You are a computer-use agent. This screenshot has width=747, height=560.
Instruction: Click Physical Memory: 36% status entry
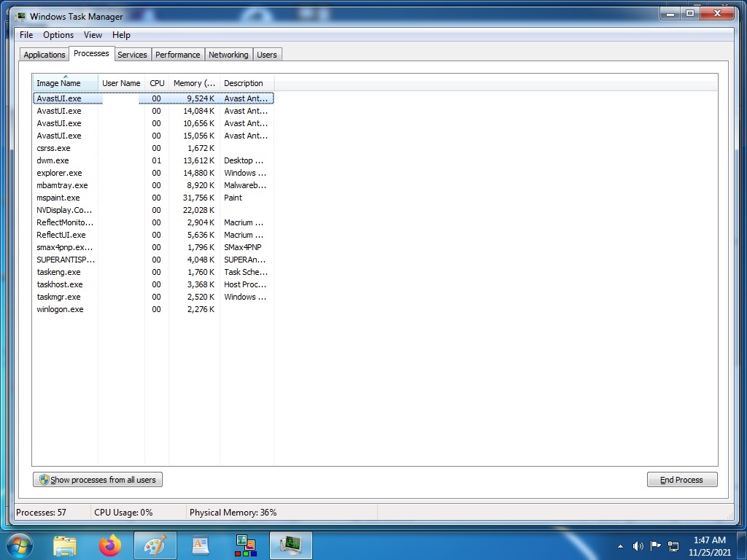233,513
